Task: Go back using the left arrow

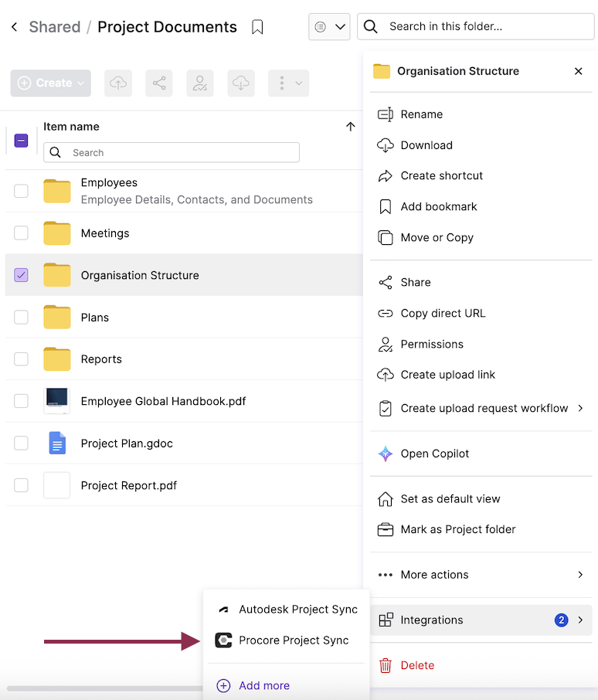Action: [14, 28]
